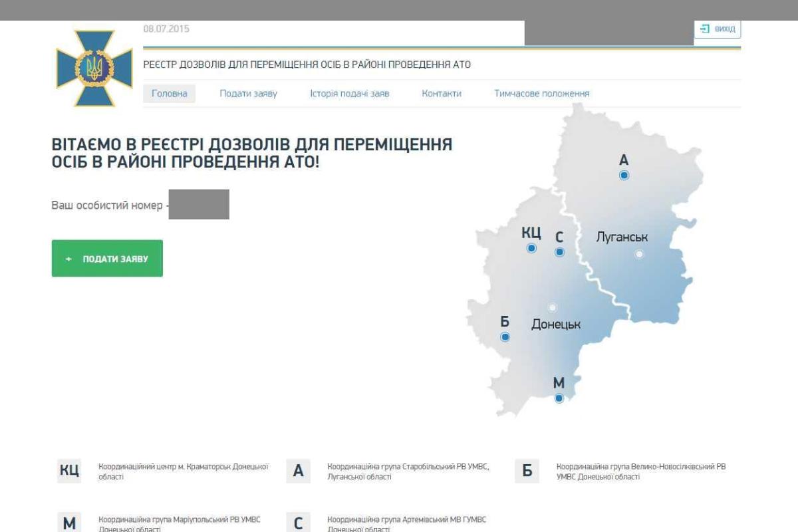Click the М legend badge for Маріупольський
This screenshot has width=798, height=532.
coord(69,523)
